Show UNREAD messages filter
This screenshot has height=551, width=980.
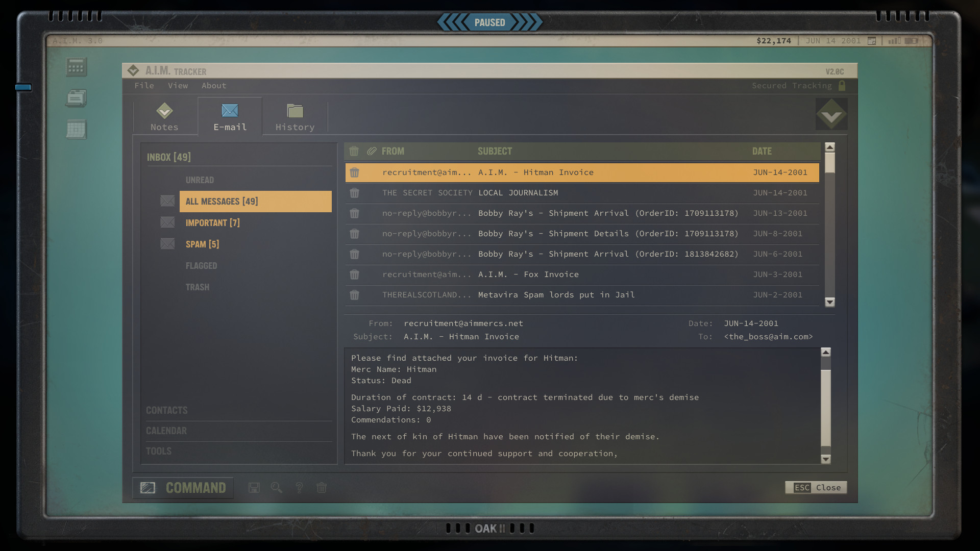coord(200,180)
